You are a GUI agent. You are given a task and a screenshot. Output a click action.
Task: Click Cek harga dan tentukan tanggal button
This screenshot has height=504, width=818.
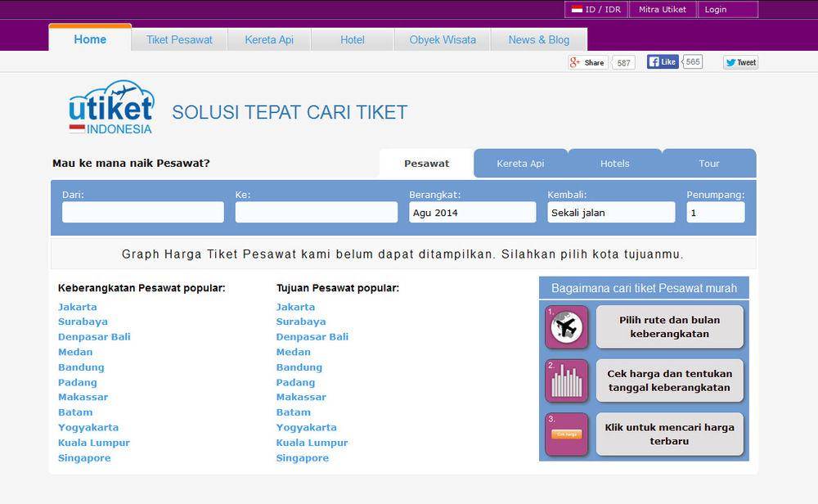pos(670,381)
